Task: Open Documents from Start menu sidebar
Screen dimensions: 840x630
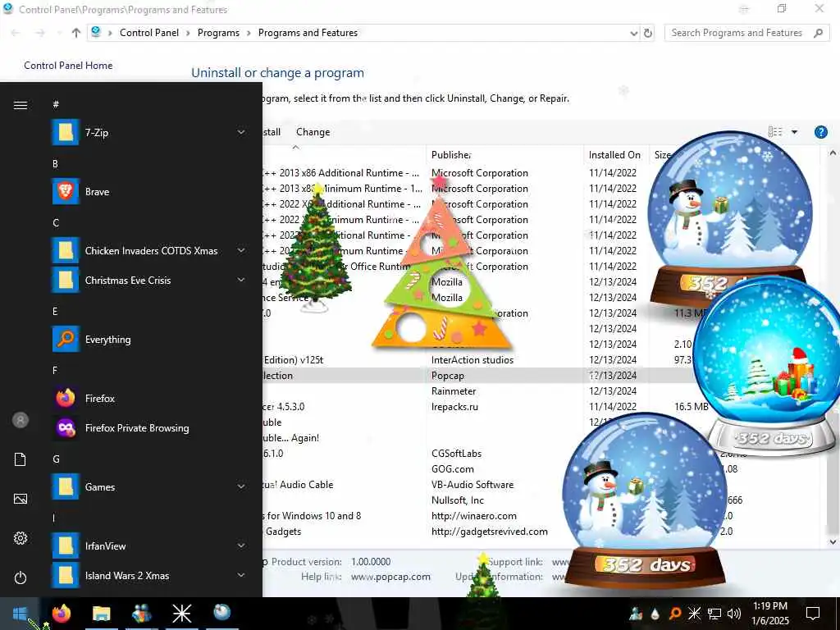Action: tap(21, 459)
